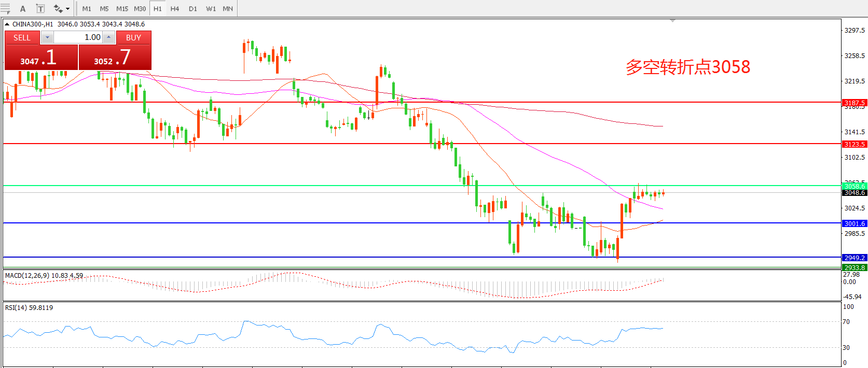
Task: Select the W1 weekly timeframe
Action: [x=211, y=9]
